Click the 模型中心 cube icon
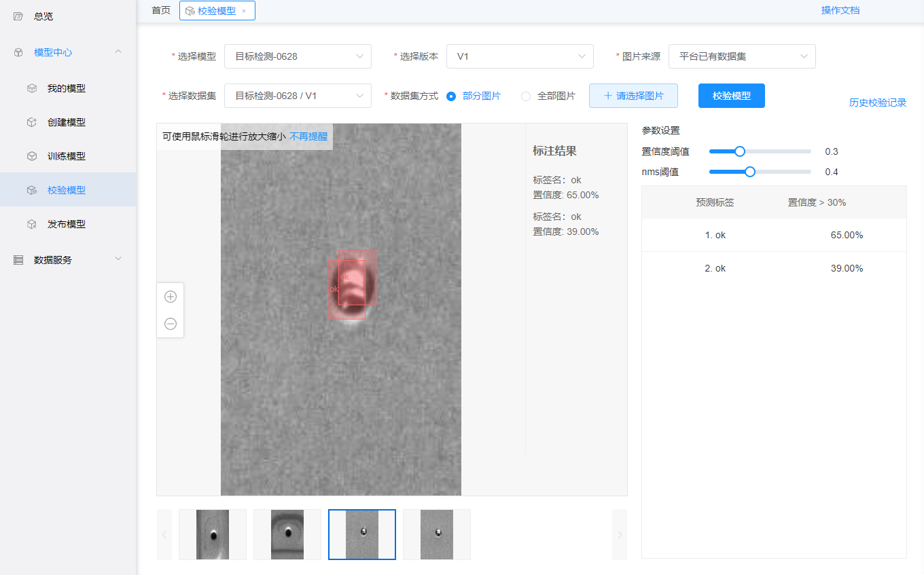Viewport: 924px width, 575px height. [x=18, y=52]
